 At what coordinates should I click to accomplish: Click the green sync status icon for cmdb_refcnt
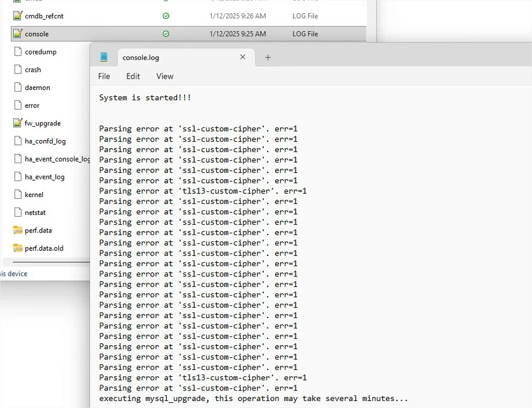tap(166, 16)
